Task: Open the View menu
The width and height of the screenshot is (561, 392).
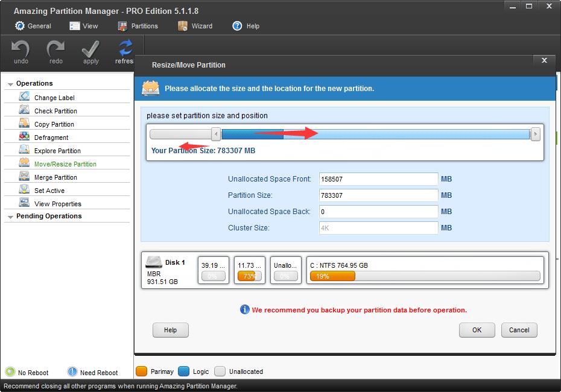Action: pyautogui.click(x=84, y=26)
